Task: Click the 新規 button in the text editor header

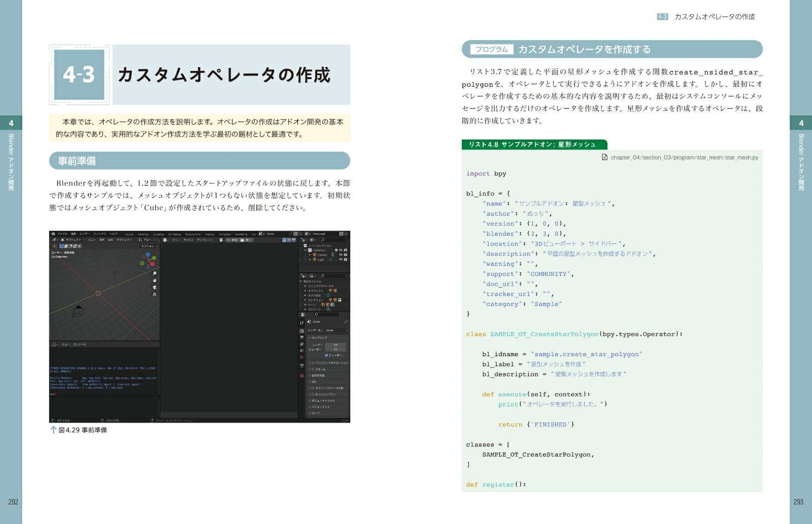Action: (234, 240)
